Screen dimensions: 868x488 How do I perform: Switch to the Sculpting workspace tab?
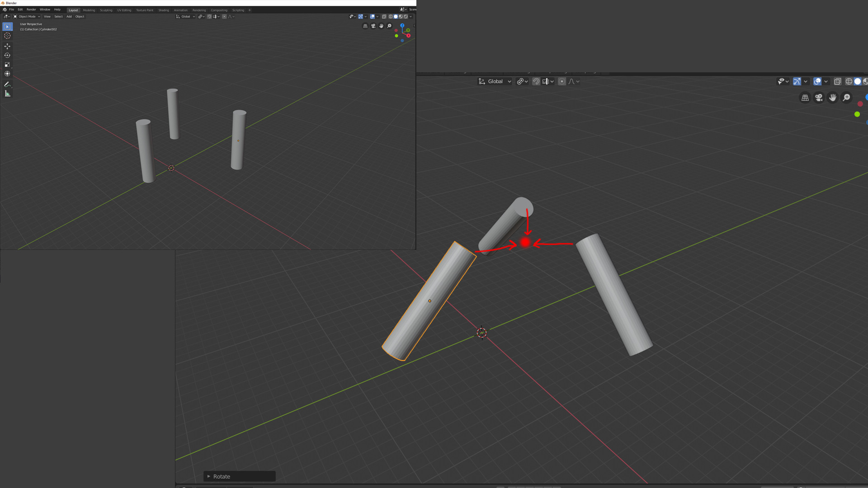(x=106, y=10)
